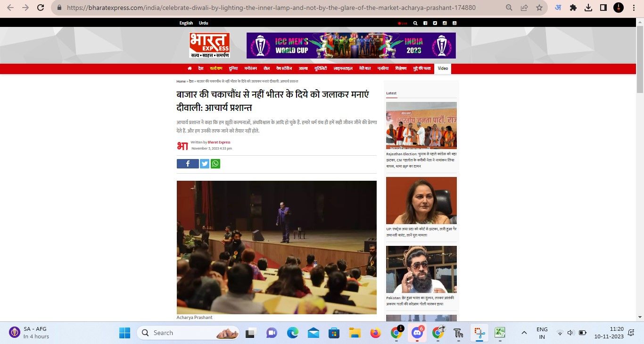
Task: Switch site language to Urdu
Action: [203, 23]
